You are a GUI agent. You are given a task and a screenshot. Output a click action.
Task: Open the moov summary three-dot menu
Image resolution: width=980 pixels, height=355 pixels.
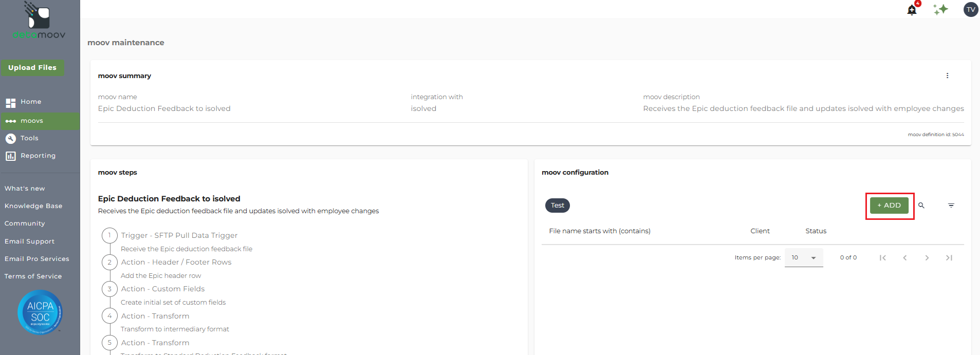947,76
